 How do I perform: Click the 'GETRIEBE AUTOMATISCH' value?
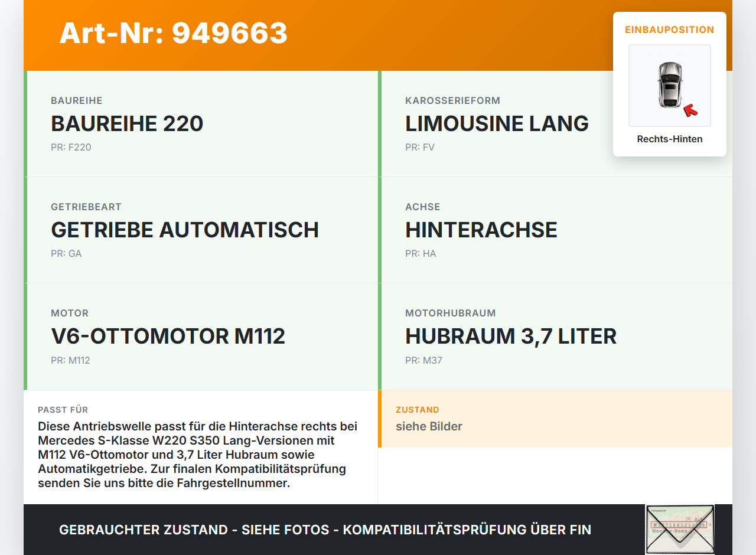click(x=185, y=230)
